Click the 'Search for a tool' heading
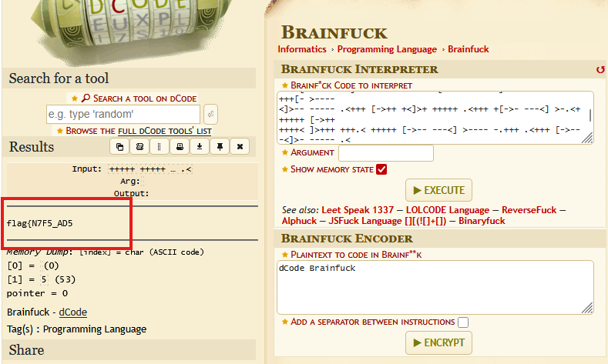The image size is (608, 364). (x=59, y=78)
